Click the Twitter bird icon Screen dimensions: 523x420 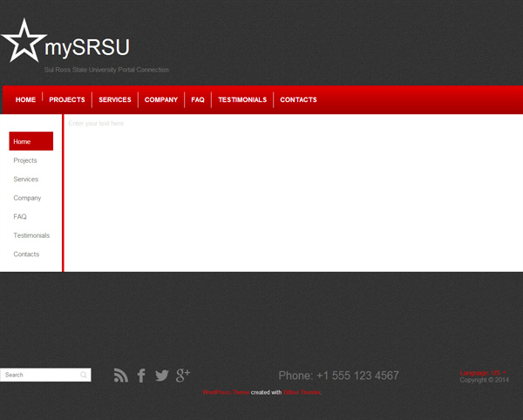(x=162, y=376)
